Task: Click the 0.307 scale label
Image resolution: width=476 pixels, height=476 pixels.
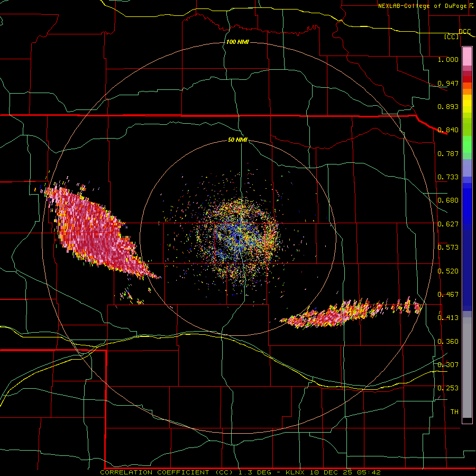Action: (448, 365)
